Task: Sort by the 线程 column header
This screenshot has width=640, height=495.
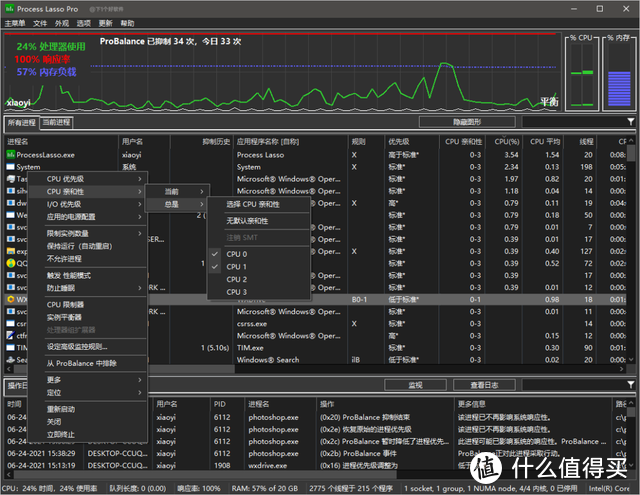Action: tap(579, 142)
